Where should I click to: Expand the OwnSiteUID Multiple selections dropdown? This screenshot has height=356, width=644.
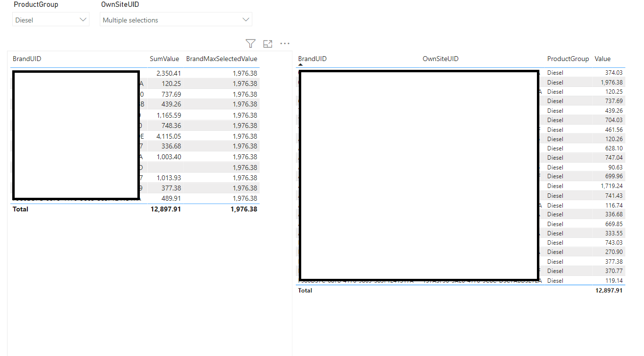(176, 20)
